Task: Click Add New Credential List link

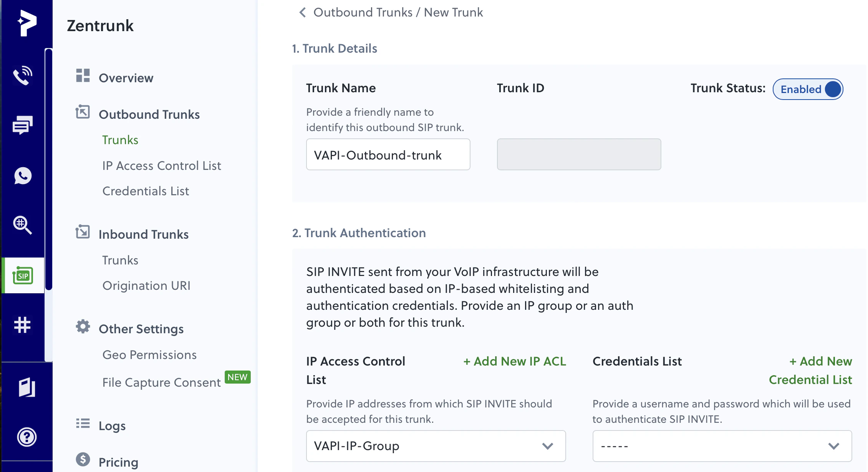Action: pos(810,370)
